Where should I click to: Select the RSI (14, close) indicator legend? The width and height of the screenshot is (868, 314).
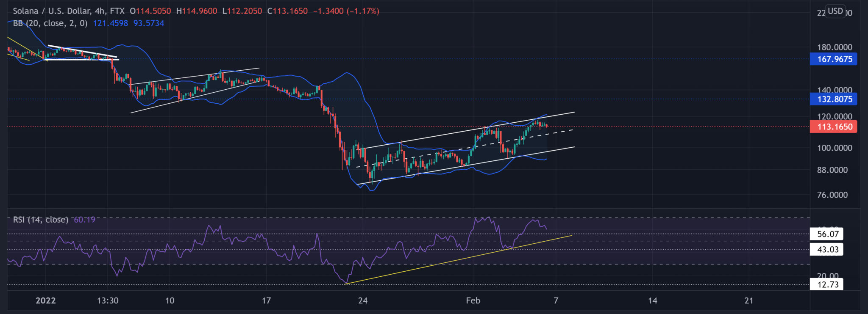[x=41, y=220]
